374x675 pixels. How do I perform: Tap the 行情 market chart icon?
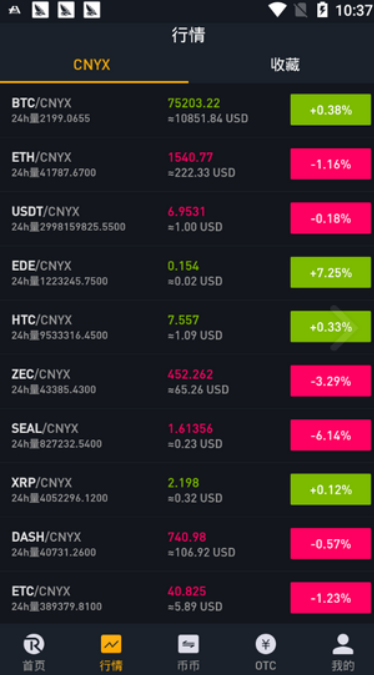pyautogui.click(x=111, y=644)
